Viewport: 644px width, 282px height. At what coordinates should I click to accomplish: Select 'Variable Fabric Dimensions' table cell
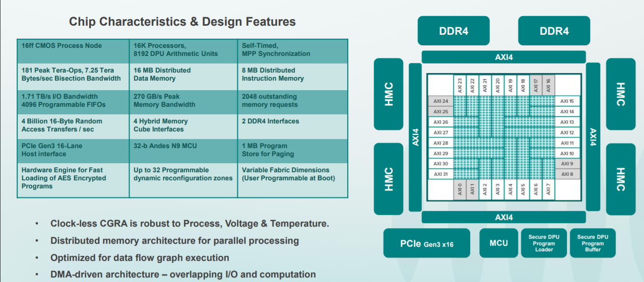coord(292,180)
